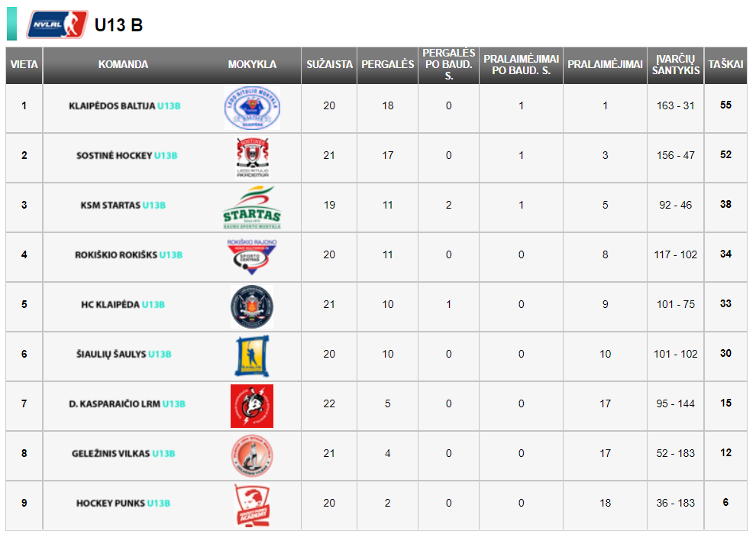Open Sostinė Hockey U13B team page
The height and width of the screenshot is (541, 756).
[127, 155]
